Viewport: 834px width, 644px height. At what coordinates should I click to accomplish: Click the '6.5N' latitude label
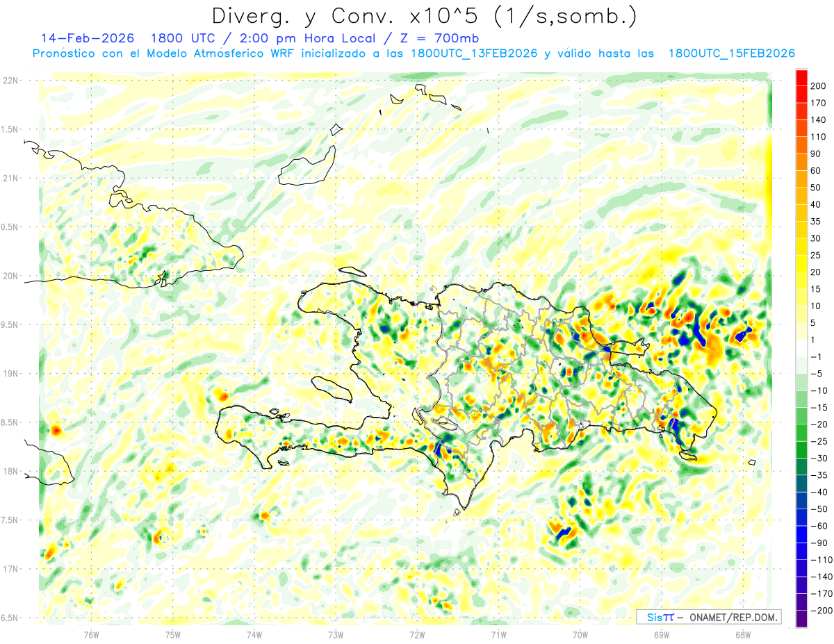point(10,618)
